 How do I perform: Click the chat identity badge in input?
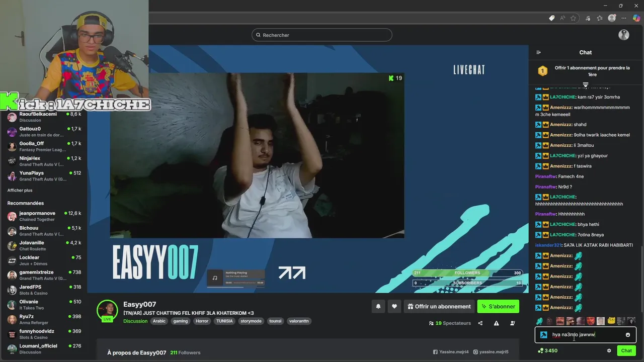[x=544, y=335]
